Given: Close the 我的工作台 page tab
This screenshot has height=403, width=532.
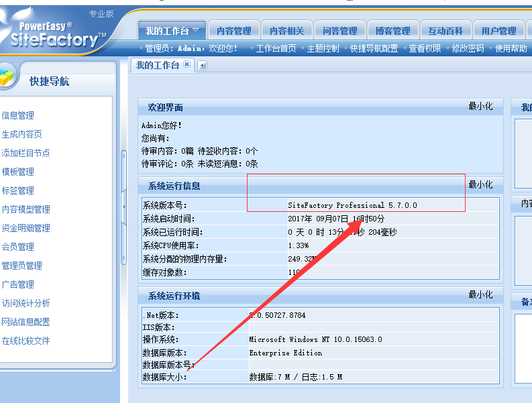Looking at the screenshot, I should [187, 64].
